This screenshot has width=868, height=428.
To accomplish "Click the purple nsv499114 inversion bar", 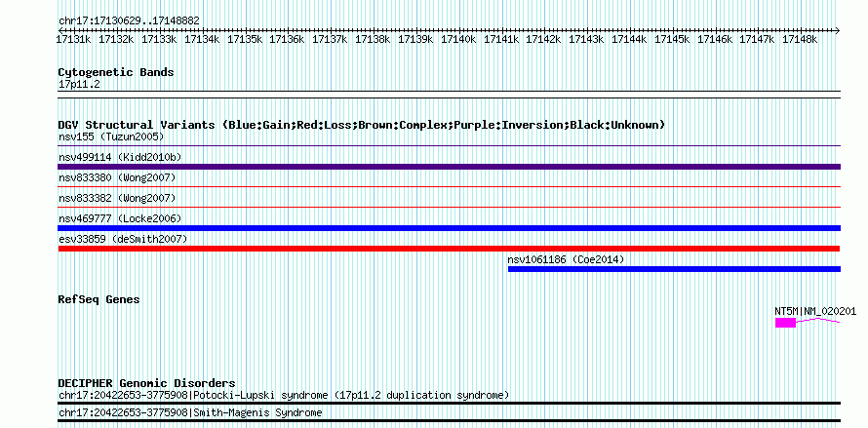I will click(449, 167).
